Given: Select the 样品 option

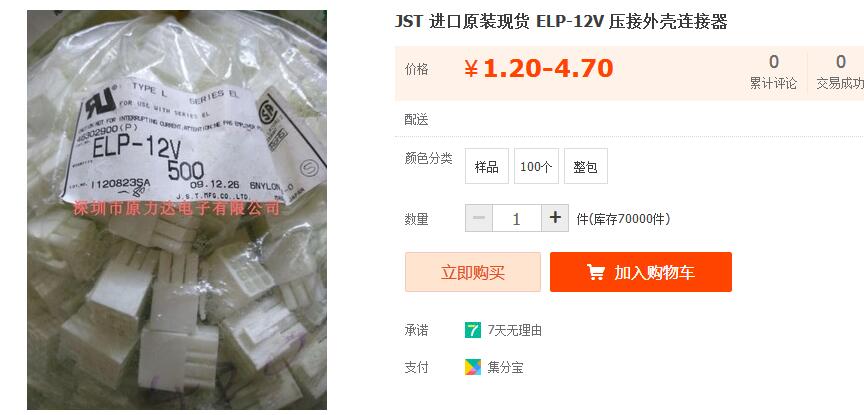Looking at the screenshot, I should coord(487,166).
